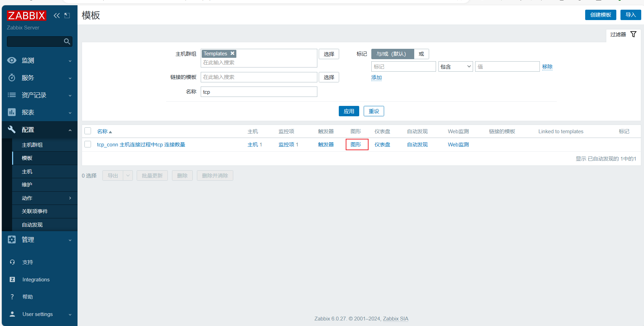Click the 资产记录 list icon
This screenshot has width=644, height=326.
click(12, 95)
